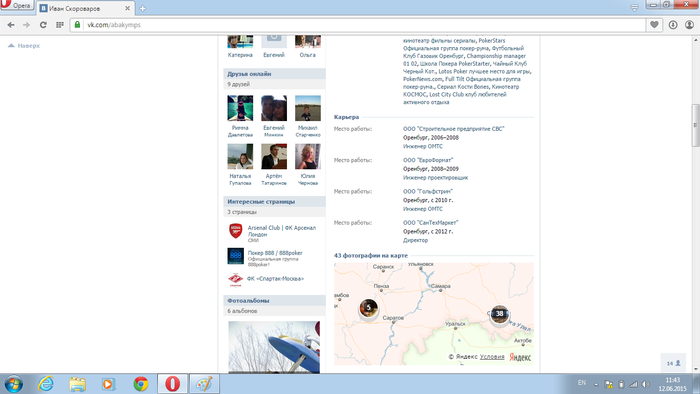Image resolution: width=700 pixels, height=394 pixels.
Task: Go back with the browser back arrow
Action: click(x=11, y=25)
